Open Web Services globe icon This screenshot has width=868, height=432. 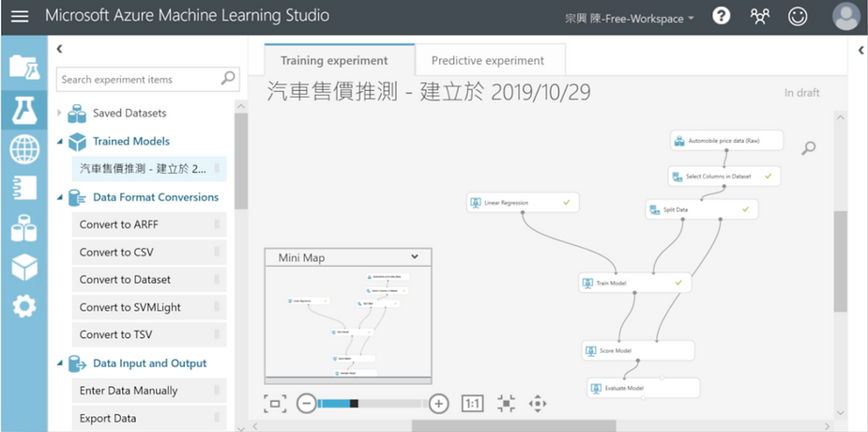[x=24, y=148]
